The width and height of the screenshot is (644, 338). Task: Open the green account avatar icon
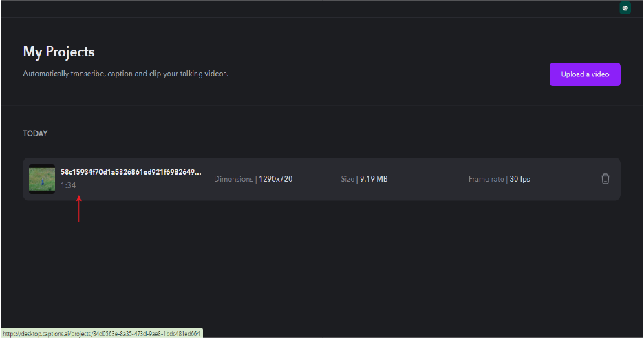point(625,8)
